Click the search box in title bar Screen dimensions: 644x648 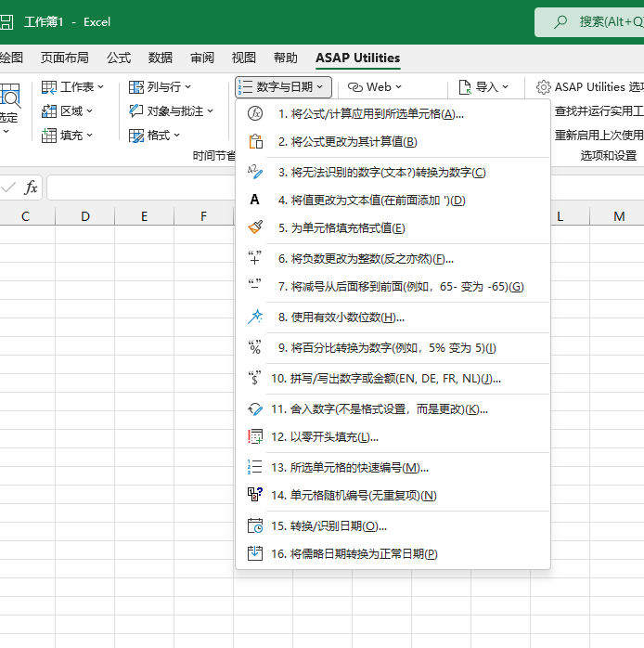click(589, 22)
